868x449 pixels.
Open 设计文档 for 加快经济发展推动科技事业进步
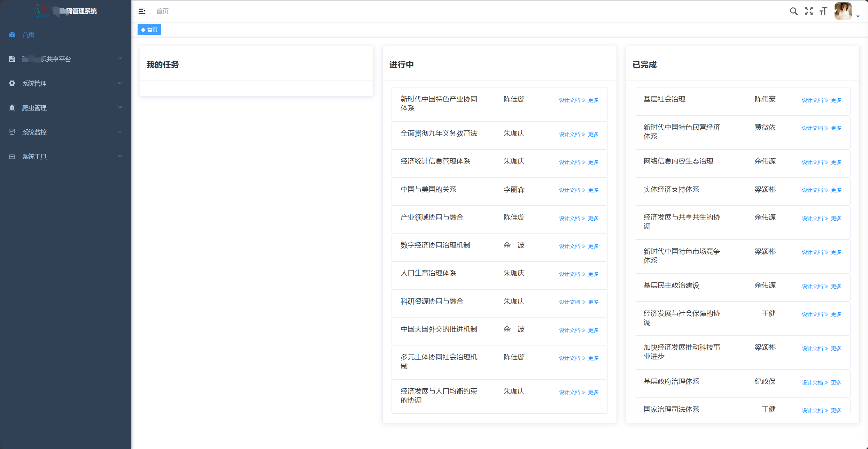tap(815, 348)
